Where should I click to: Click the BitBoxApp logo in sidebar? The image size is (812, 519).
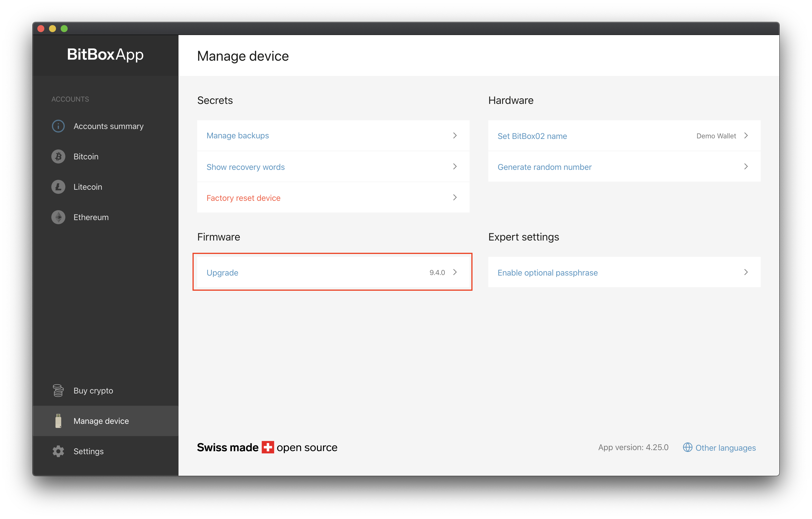pos(105,54)
